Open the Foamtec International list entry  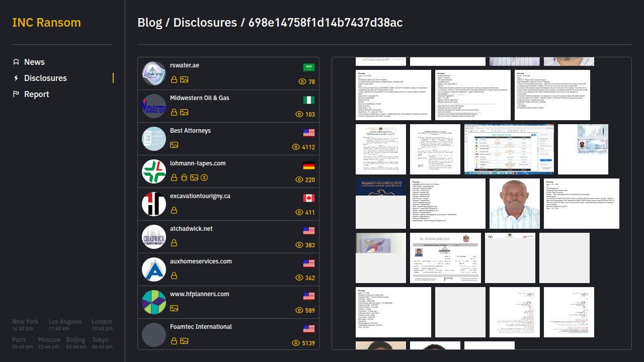(201, 327)
